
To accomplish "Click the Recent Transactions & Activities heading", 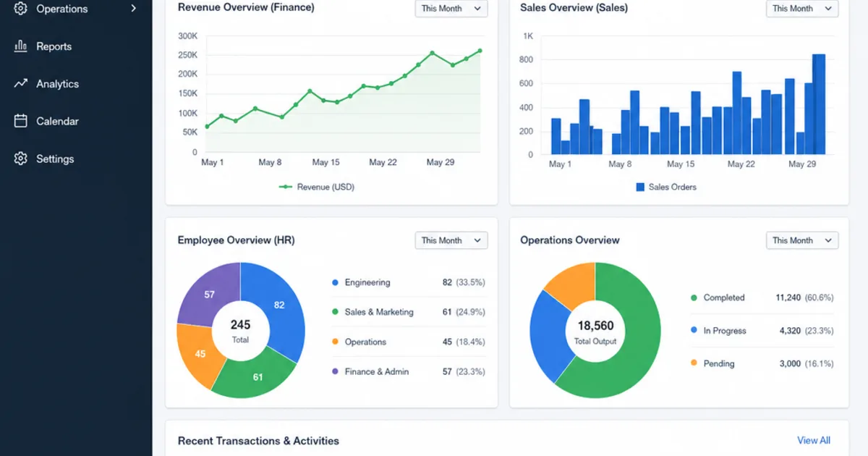I will point(258,440).
